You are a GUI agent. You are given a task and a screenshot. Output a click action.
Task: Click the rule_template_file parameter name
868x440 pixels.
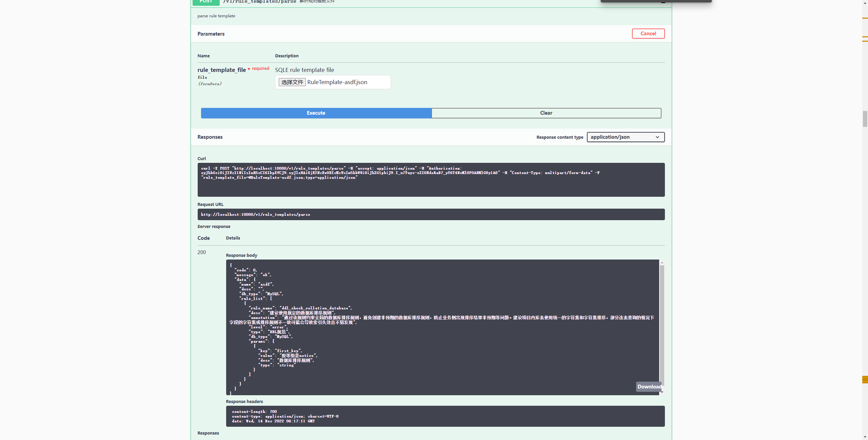tap(221, 70)
